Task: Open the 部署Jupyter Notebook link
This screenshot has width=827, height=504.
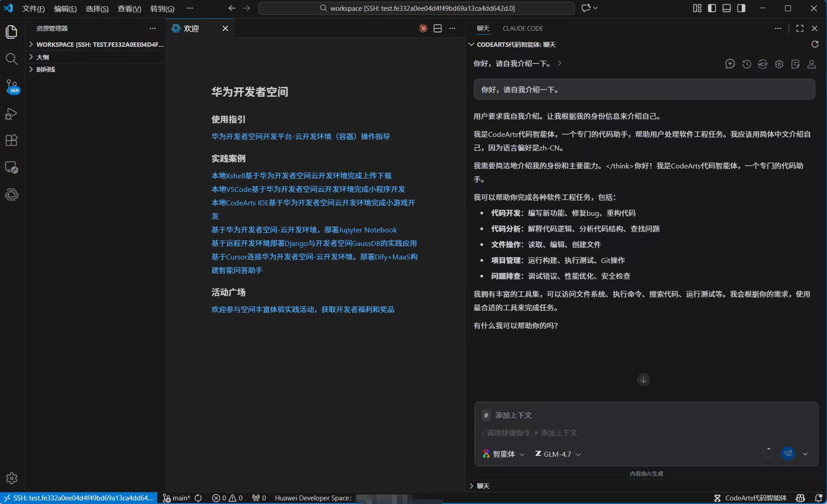Action: point(304,229)
